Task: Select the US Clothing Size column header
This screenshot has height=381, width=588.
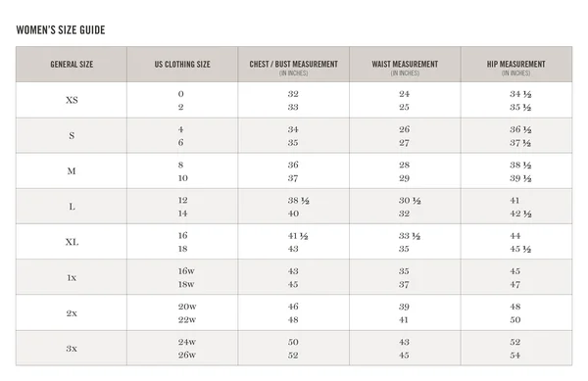Action: point(182,64)
